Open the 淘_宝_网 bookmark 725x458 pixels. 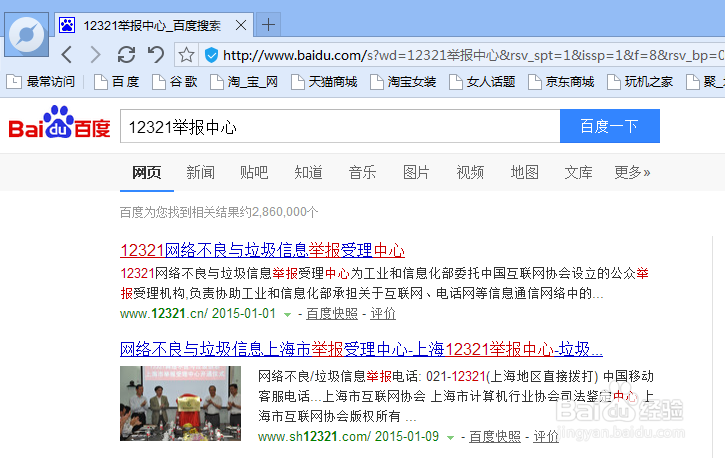[x=244, y=82]
